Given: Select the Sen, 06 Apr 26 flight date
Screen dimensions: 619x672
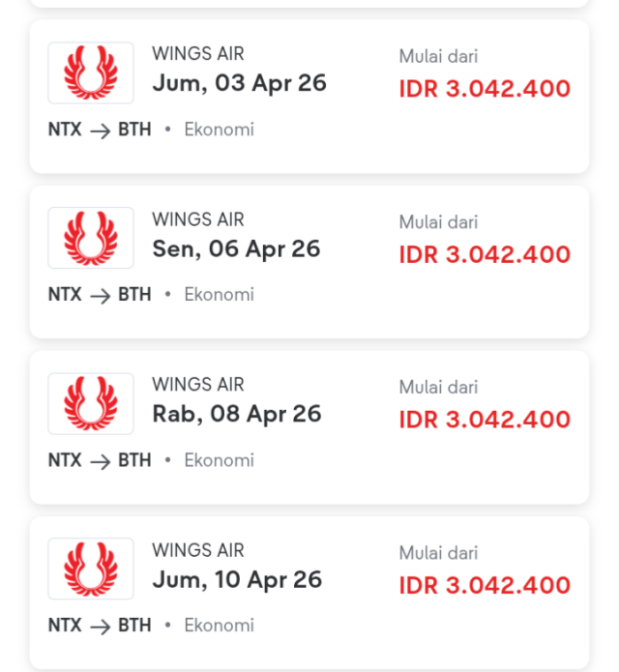Looking at the screenshot, I should coord(236,248).
